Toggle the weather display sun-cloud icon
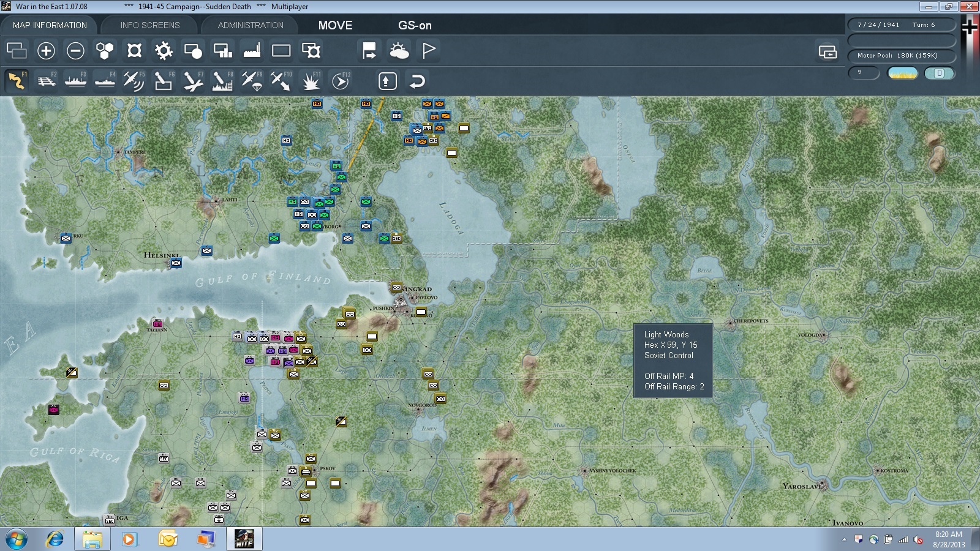980x551 pixels. click(x=399, y=50)
